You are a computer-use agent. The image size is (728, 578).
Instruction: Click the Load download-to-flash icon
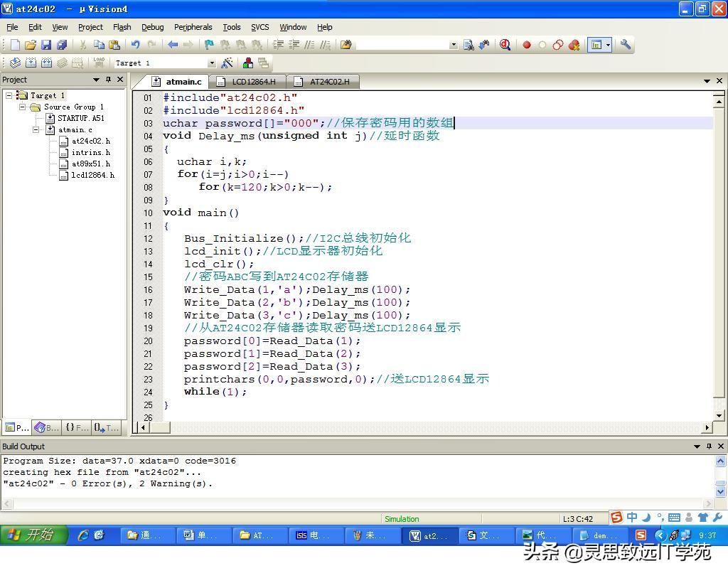tap(99, 63)
